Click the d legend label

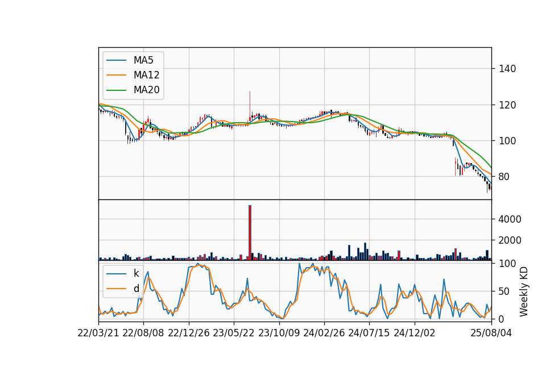[136, 289]
